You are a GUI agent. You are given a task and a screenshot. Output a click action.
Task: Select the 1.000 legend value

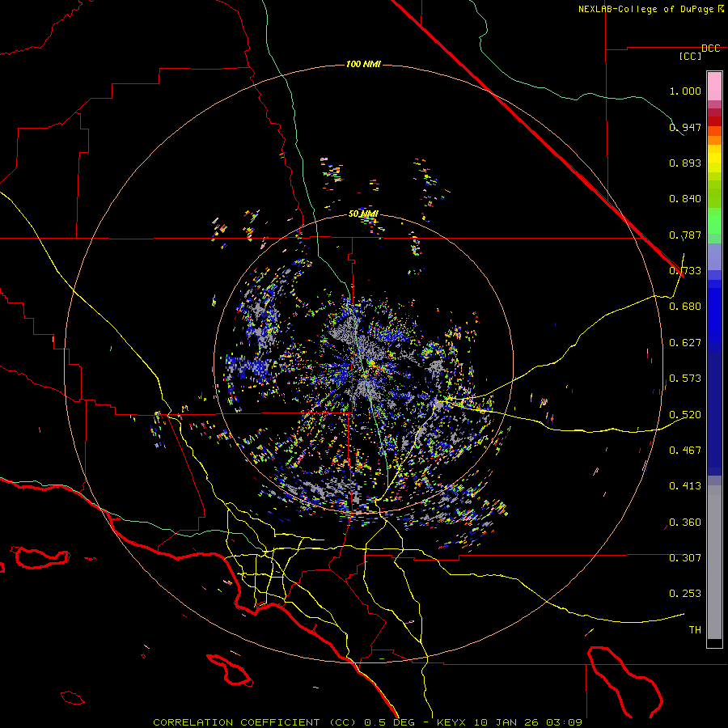[x=685, y=91]
